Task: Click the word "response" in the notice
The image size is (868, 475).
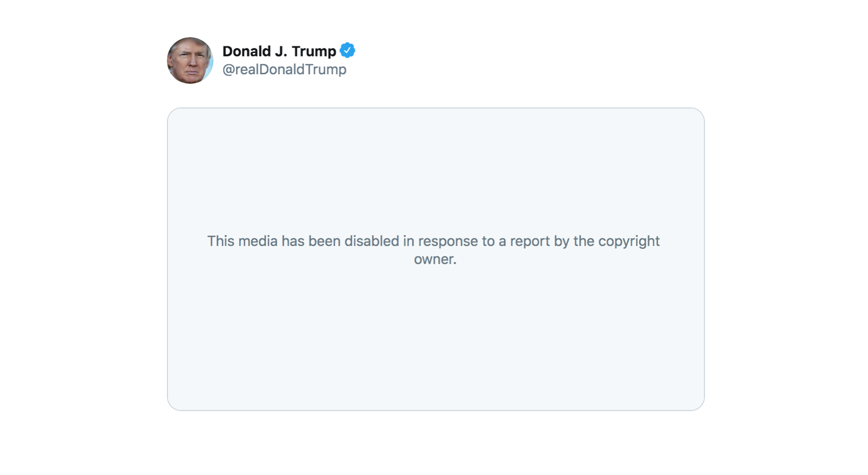Action: pos(448,241)
